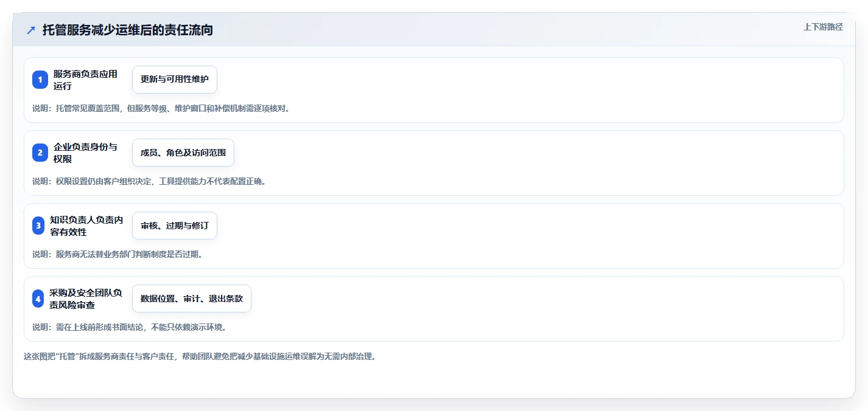Click the footer summary starting with 这张图把
Screen dimensions: 868x411
(201, 356)
